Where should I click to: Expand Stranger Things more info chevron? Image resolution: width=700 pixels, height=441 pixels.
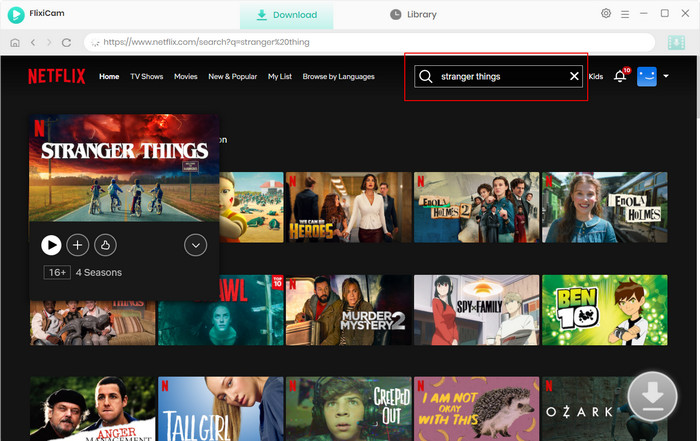[x=196, y=245]
